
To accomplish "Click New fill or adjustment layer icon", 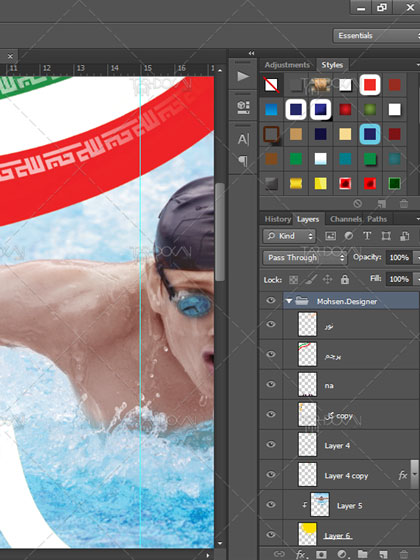I will pos(342,554).
